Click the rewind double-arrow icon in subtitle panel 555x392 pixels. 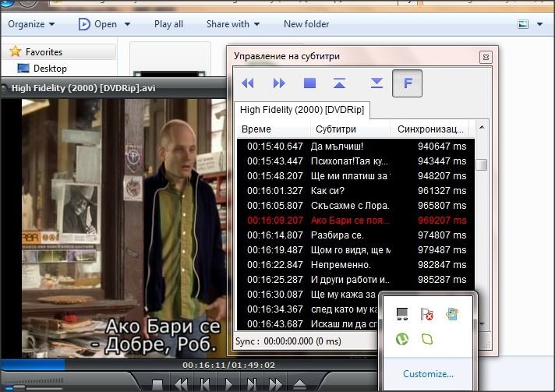pos(248,83)
